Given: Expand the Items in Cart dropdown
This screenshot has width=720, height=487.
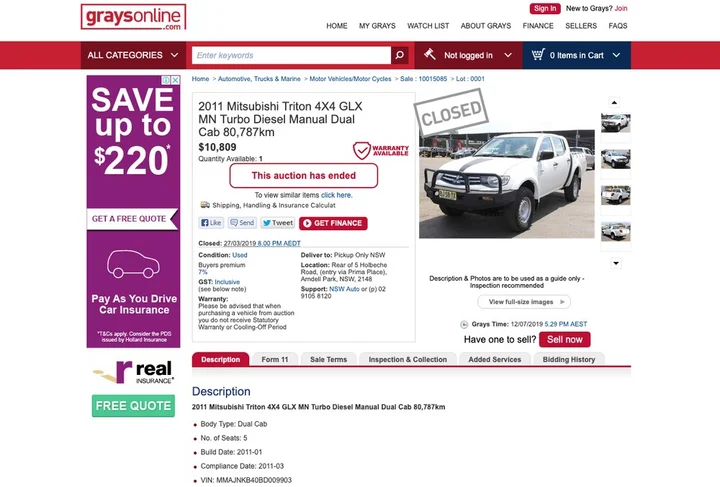Looking at the screenshot, I should tap(577, 55).
